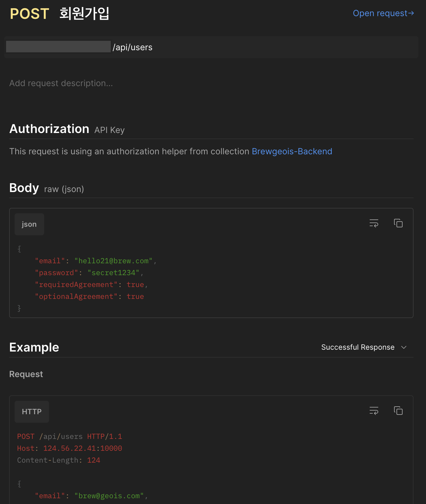This screenshot has width=426, height=504.
Task: Toggle word wrap in HTTP request block
Action: [x=374, y=411]
